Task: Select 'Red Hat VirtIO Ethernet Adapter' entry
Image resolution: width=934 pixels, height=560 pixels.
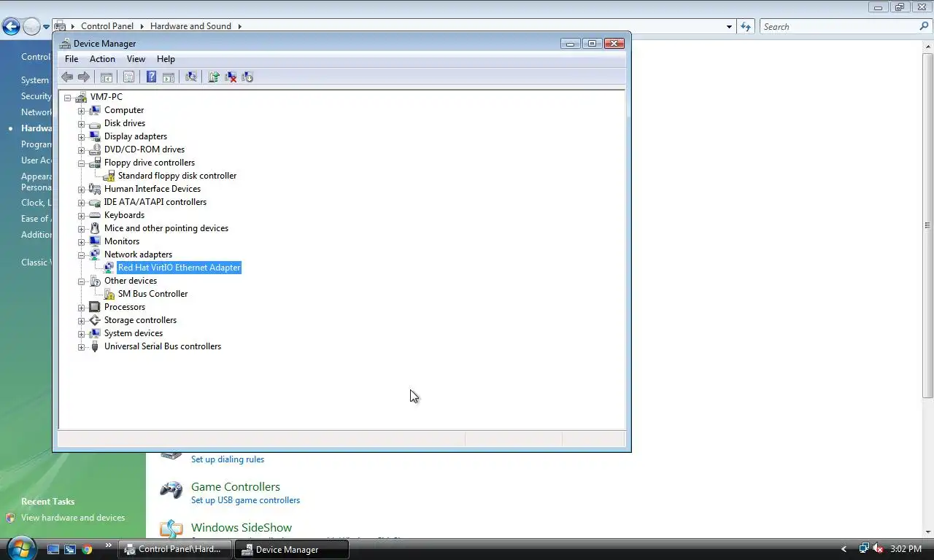Action: [180, 268]
